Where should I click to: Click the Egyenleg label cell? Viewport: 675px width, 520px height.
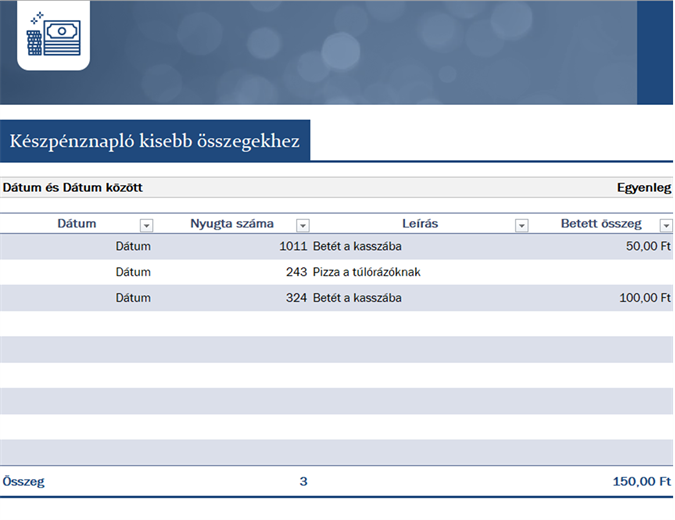644,188
